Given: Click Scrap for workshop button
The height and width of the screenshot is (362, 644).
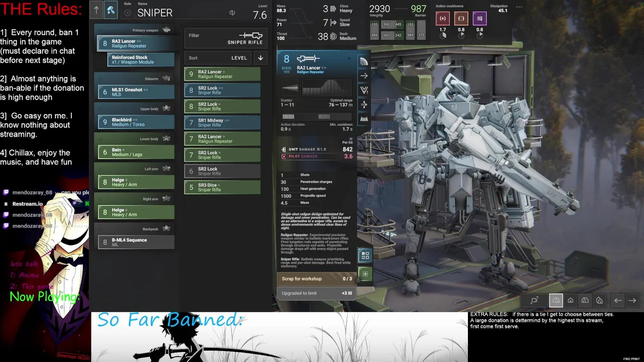Looking at the screenshot, I should tap(316, 279).
